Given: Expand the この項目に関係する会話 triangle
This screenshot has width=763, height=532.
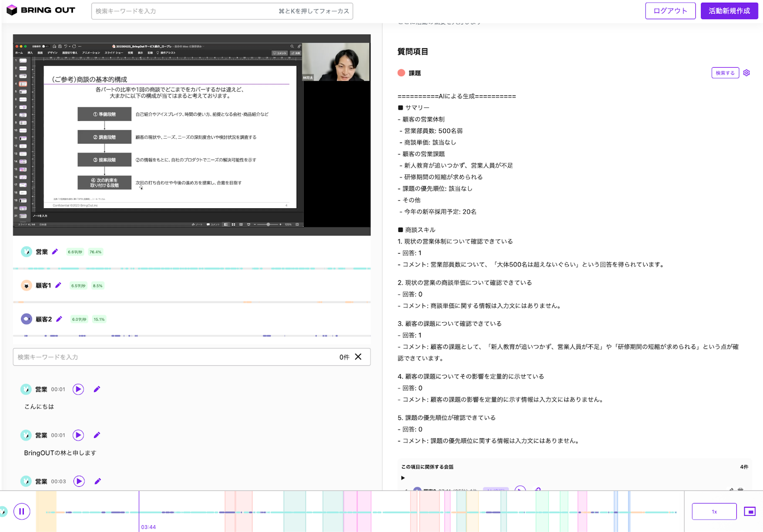Looking at the screenshot, I should pyautogui.click(x=403, y=478).
